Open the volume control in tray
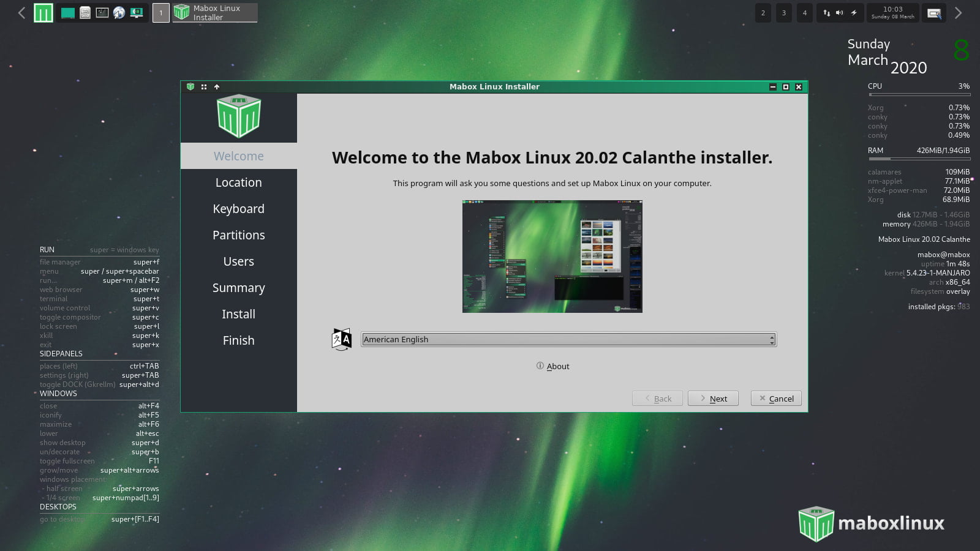Screen dimensions: 980x551 (840, 13)
